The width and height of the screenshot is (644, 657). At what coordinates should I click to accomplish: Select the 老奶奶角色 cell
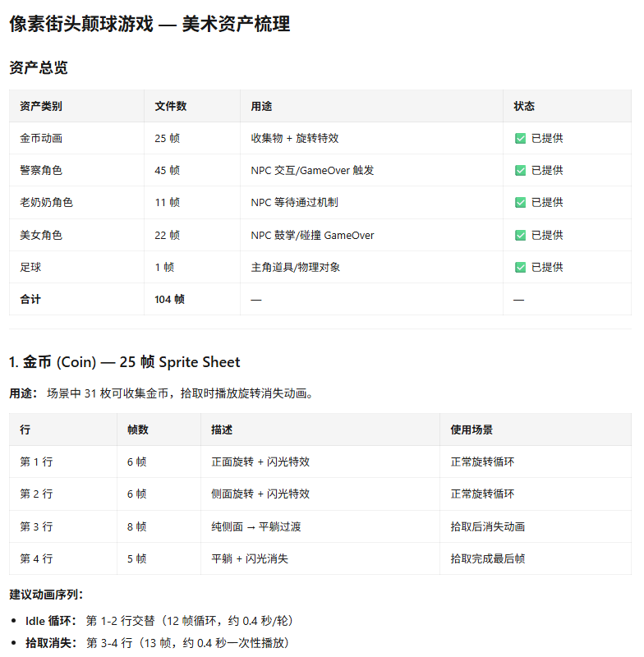point(76,203)
